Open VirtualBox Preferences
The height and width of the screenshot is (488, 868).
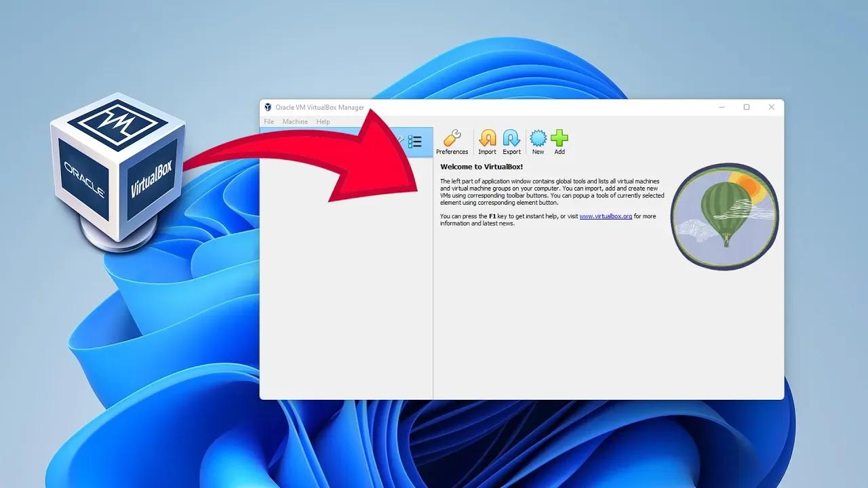[x=452, y=142]
